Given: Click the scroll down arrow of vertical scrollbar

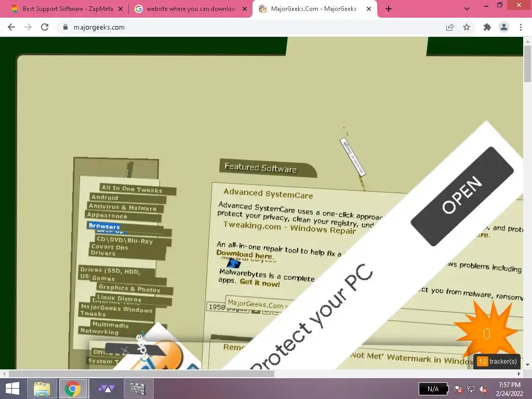Looking at the screenshot, I should coord(527,365).
